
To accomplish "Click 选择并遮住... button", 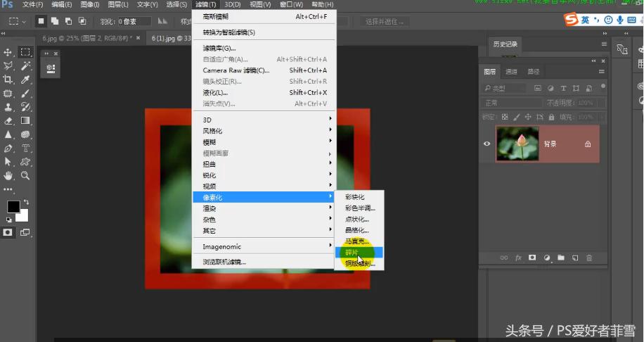I will (385, 21).
